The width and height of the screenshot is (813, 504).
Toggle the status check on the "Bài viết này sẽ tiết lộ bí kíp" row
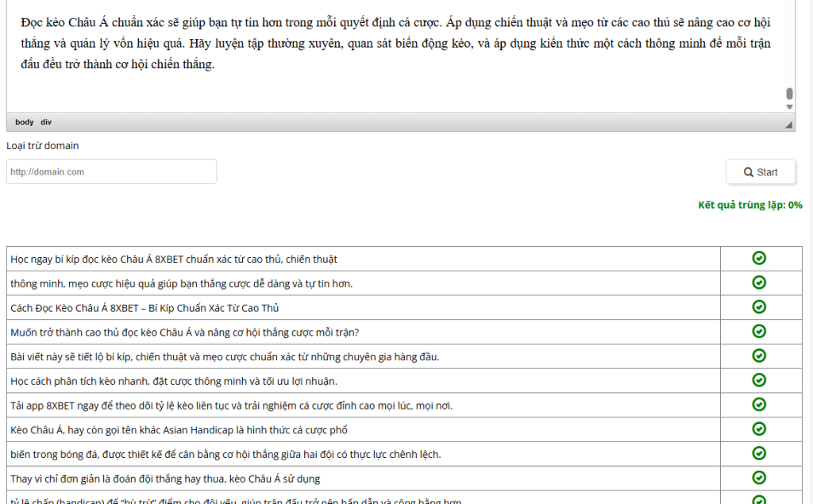[760, 356]
